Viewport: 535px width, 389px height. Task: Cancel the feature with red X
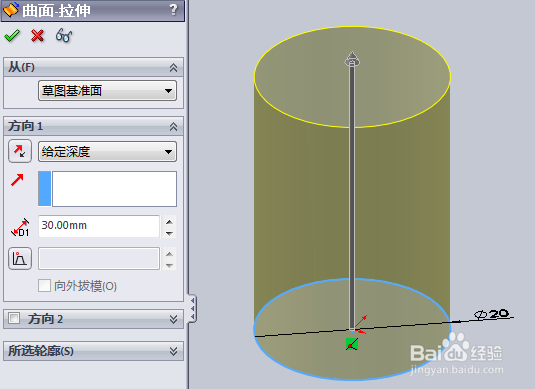tap(38, 35)
